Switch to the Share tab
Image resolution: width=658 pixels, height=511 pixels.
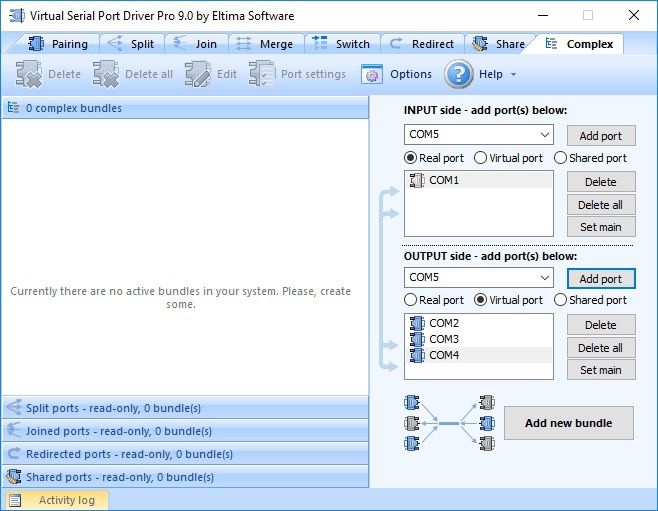[x=499, y=44]
